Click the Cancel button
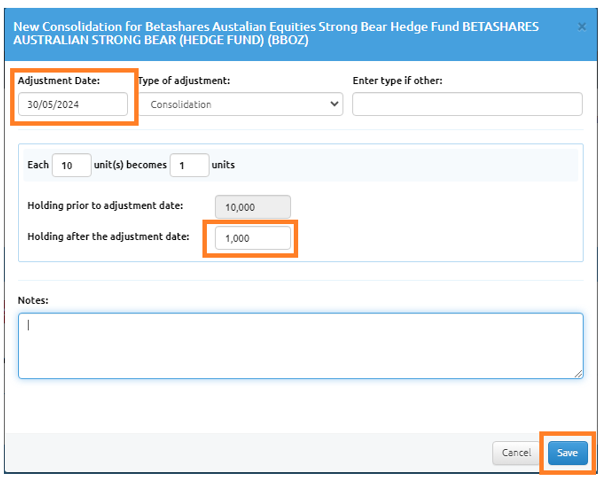The image size is (605, 482). tap(516, 453)
